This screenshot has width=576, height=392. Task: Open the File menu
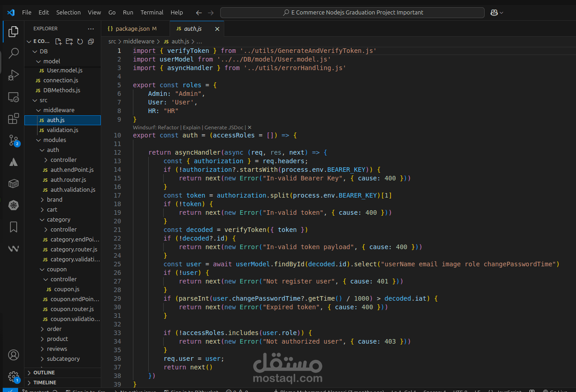[x=27, y=12]
